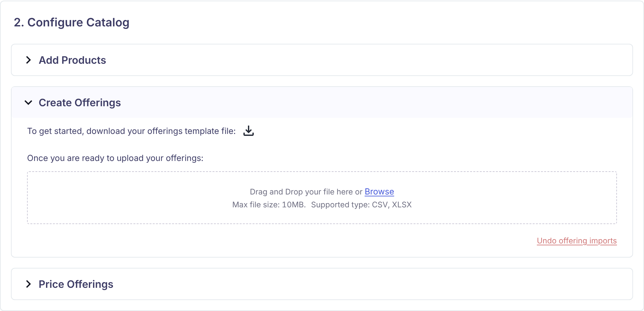The image size is (644, 311).
Task: Expand the Add Products section chevron
Action: [28, 60]
